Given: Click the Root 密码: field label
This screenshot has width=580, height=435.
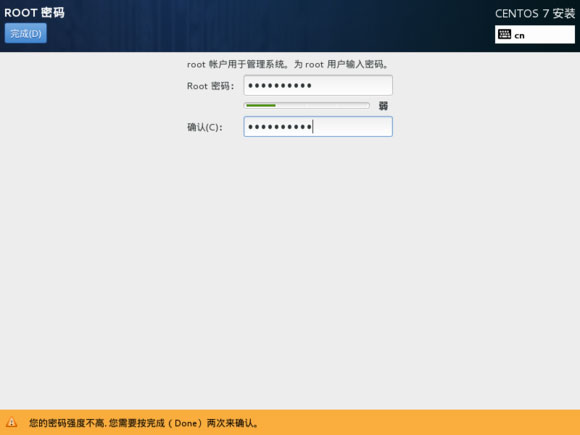Looking at the screenshot, I should point(210,86).
